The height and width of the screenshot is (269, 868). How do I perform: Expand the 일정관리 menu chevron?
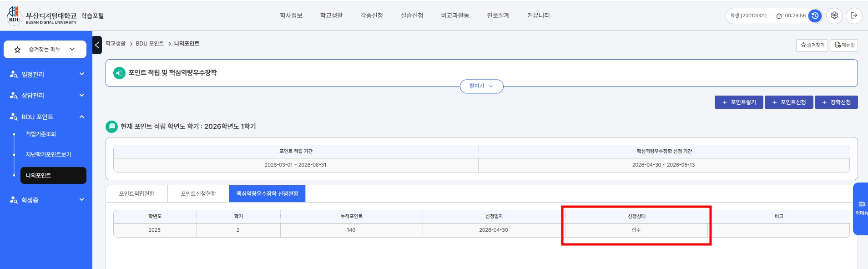coord(81,74)
